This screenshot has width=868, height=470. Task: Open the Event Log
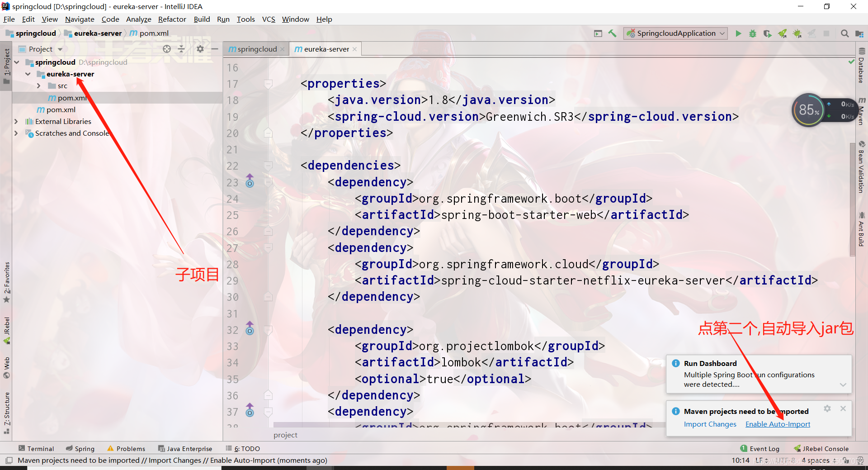click(760, 449)
